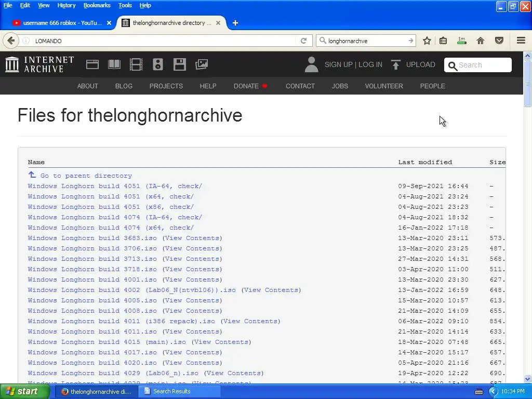
Task: Click the DONATE link
Action: (250, 86)
